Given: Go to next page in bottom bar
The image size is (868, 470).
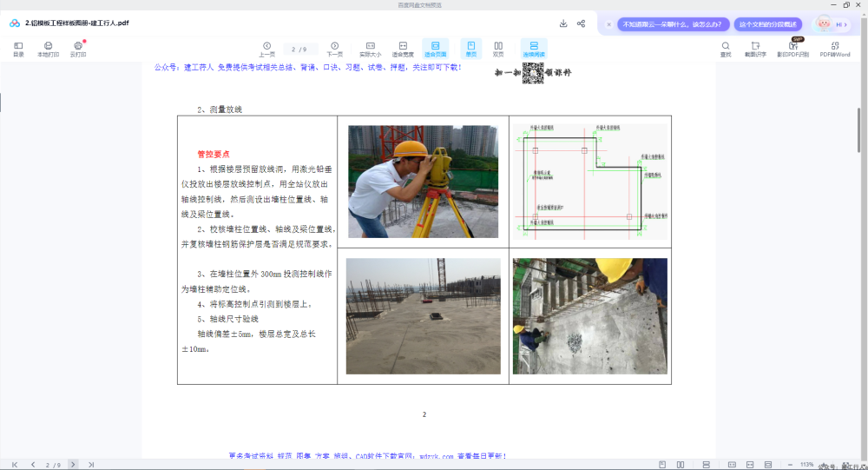Looking at the screenshot, I should point(73,465).
